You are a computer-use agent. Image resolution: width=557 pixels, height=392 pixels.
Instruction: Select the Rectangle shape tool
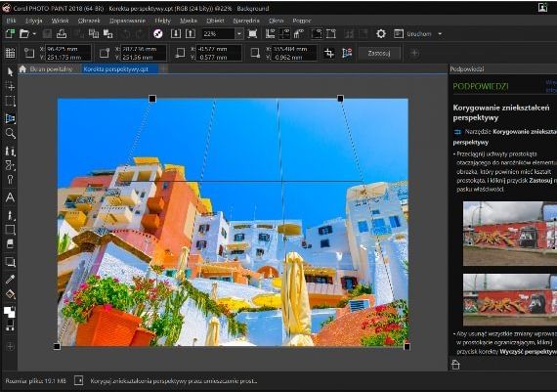click(x=10, y=230)
